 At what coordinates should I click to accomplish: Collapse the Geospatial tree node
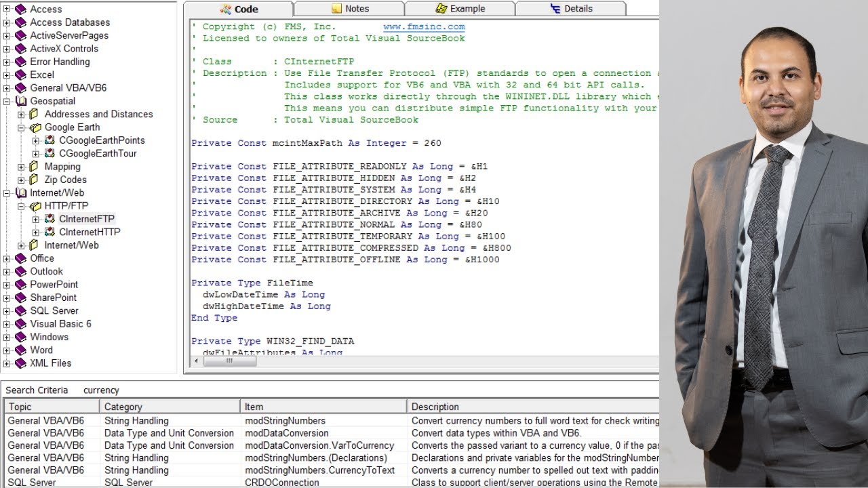click(7, 101)
